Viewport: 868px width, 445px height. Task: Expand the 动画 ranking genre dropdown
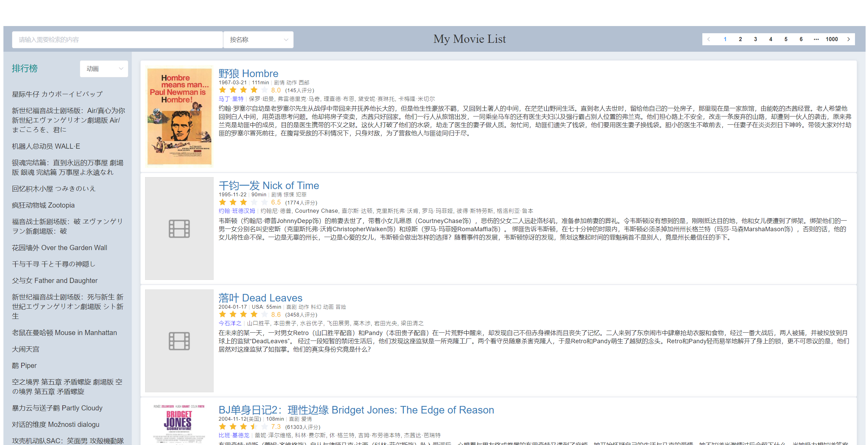(x=104, y=69)
